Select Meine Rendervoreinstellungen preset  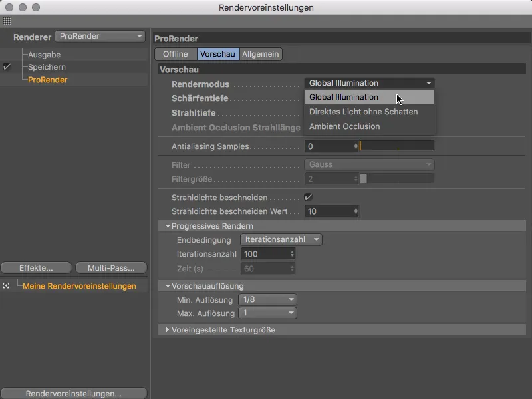79,286
